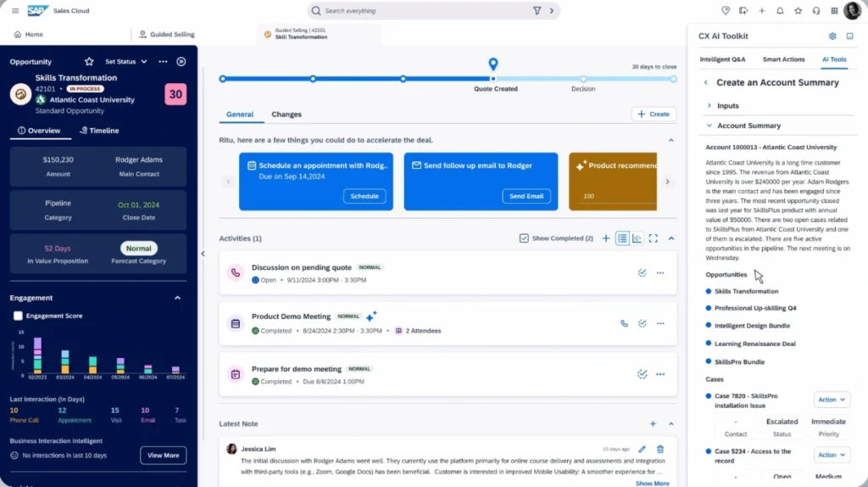The width and height of the screenshot is (868, 487).
Task: Delete Jessica Lim's note
Action: (660, 450)
